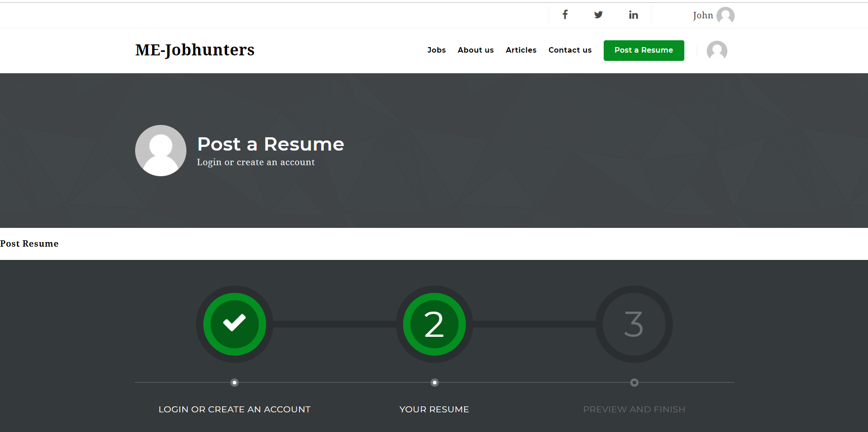868x432 pixels.
Task: Open the LinkedIn social icon
Action: [x=633, y=15]
